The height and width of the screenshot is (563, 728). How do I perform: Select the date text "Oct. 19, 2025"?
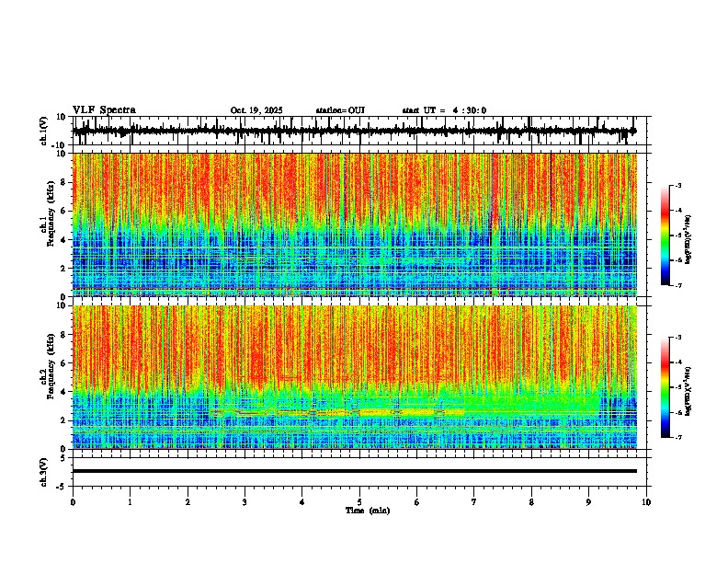256,110
